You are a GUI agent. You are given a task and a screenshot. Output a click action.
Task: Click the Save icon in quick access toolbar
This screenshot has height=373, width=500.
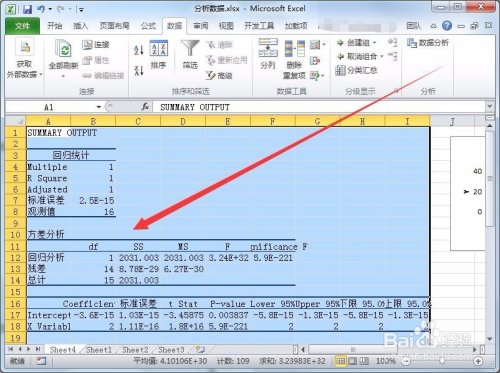[27, 9]
